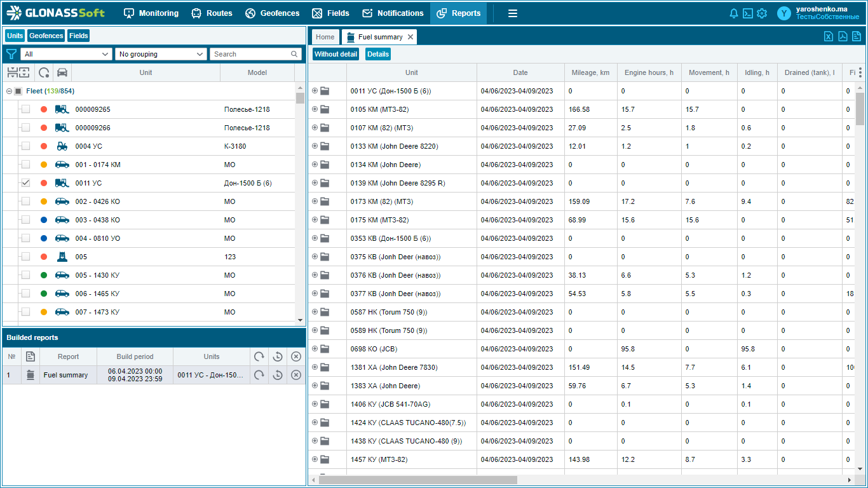
Task: Open the table column options three-dot menu
Action: [x=860, y=72]
